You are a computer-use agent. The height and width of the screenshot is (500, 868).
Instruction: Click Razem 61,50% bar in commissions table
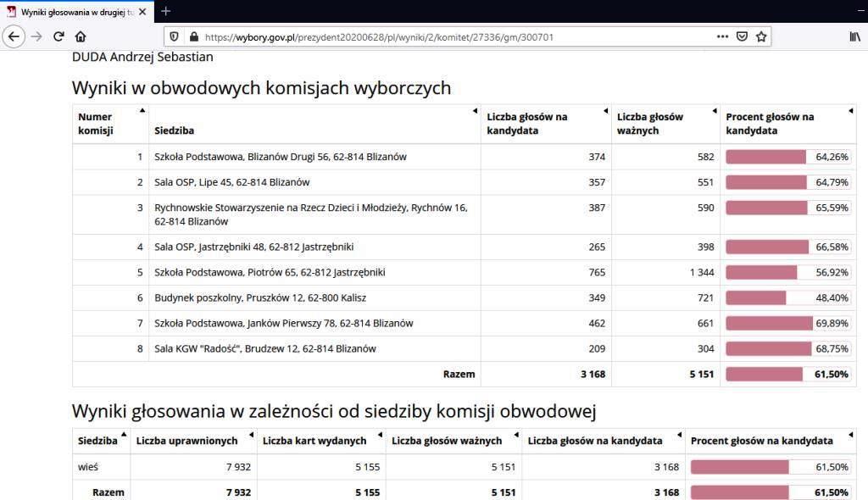(x=787, y=374)
